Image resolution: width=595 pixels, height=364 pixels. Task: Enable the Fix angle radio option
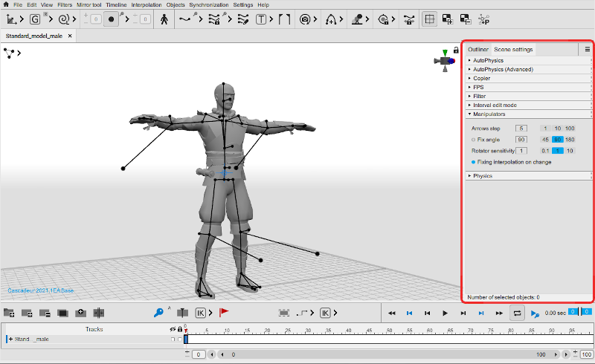tap(473, 140)
